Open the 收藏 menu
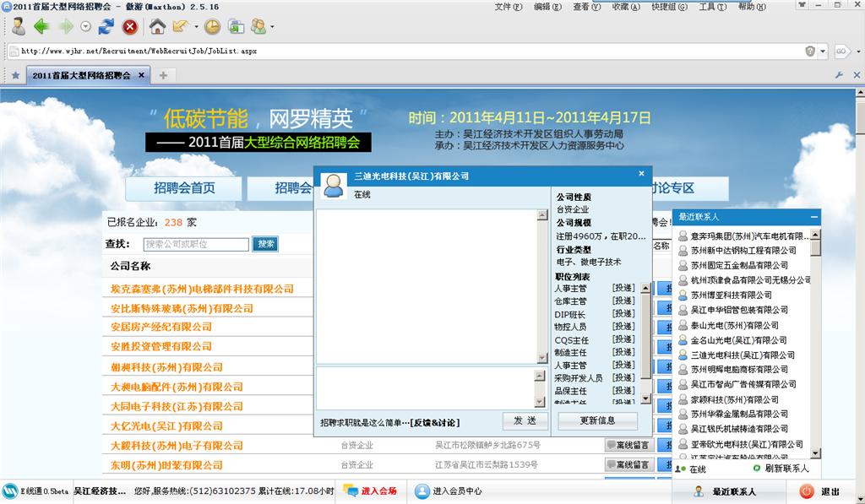 click(626, 7)
